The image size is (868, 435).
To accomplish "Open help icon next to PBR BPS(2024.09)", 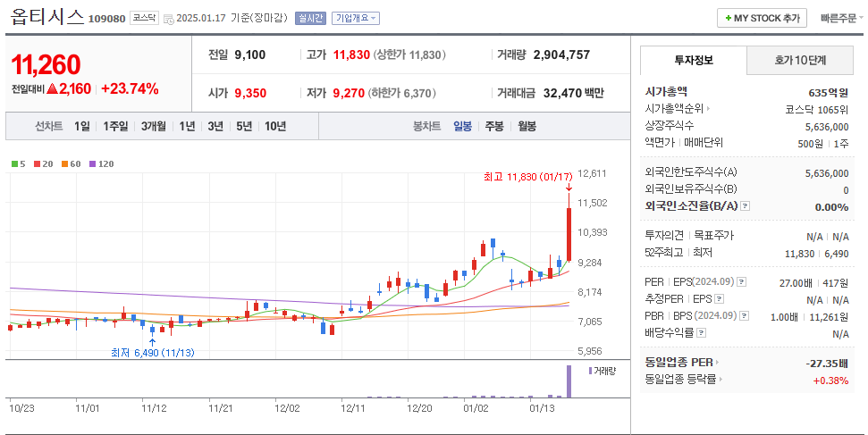I will [745, 316].
